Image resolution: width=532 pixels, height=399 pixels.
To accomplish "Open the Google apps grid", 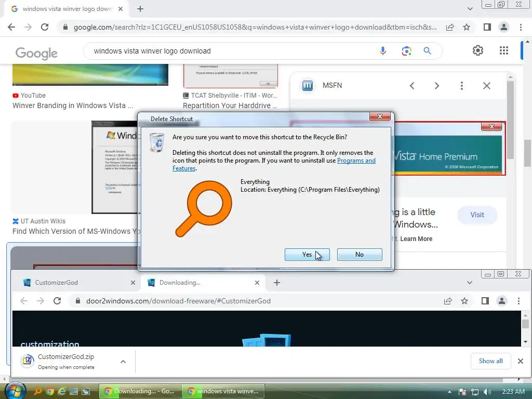I will [504, 50].
